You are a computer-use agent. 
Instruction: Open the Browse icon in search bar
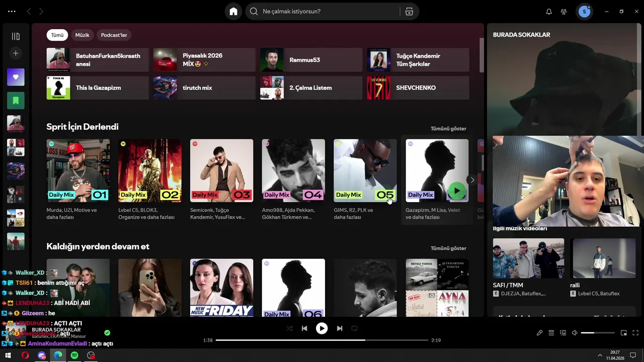tap(409, 12)
